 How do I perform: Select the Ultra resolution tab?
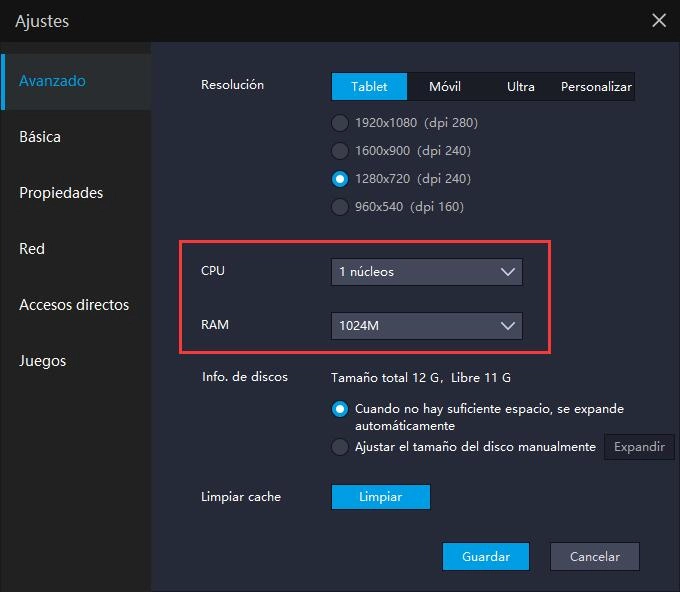pyautogui.click(x=520, y=86)
